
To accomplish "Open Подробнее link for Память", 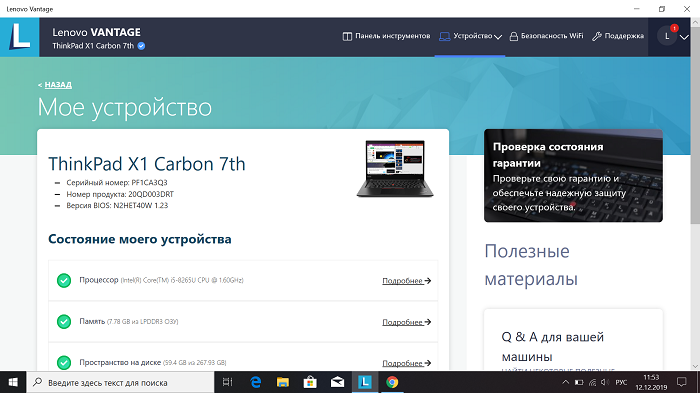I will [406, 322].
